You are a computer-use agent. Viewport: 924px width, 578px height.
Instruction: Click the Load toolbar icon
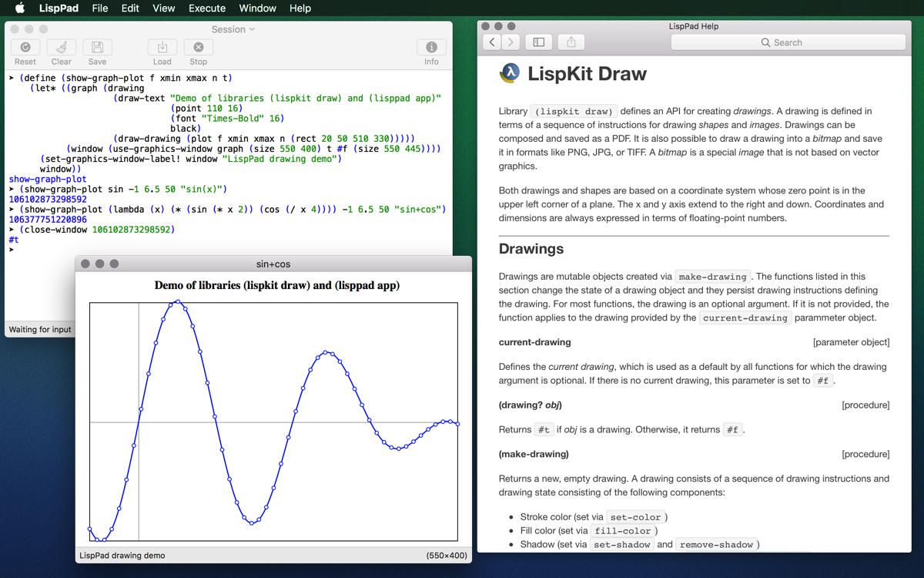click(162, 48)
